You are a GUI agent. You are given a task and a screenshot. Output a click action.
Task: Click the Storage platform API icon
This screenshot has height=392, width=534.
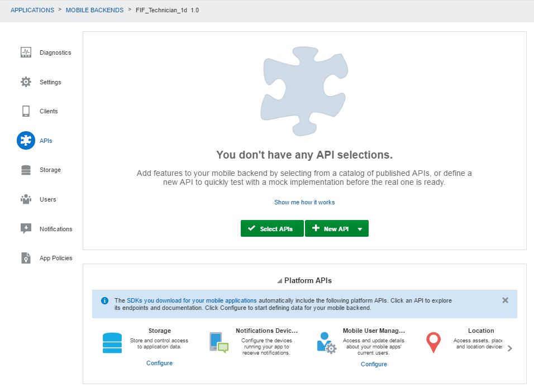112,342
